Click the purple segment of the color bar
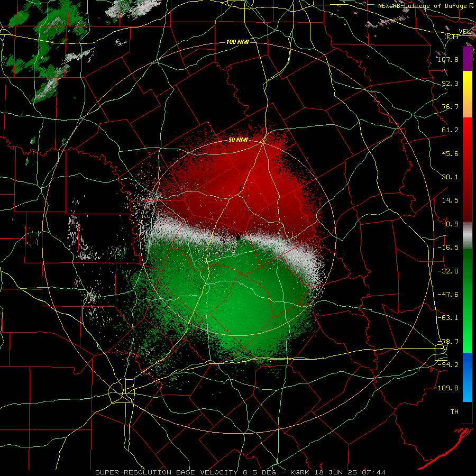The height and width of the screenshot is (476, 476). 467,59
